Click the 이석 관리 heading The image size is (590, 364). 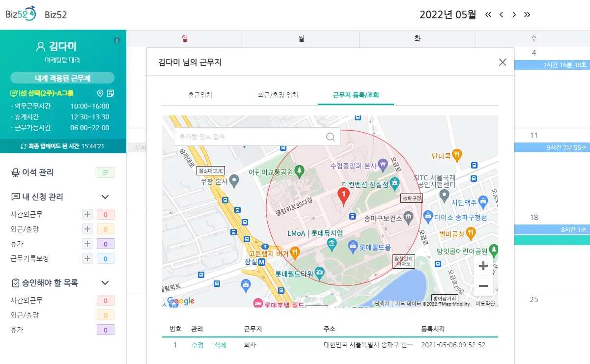(38, 172)
